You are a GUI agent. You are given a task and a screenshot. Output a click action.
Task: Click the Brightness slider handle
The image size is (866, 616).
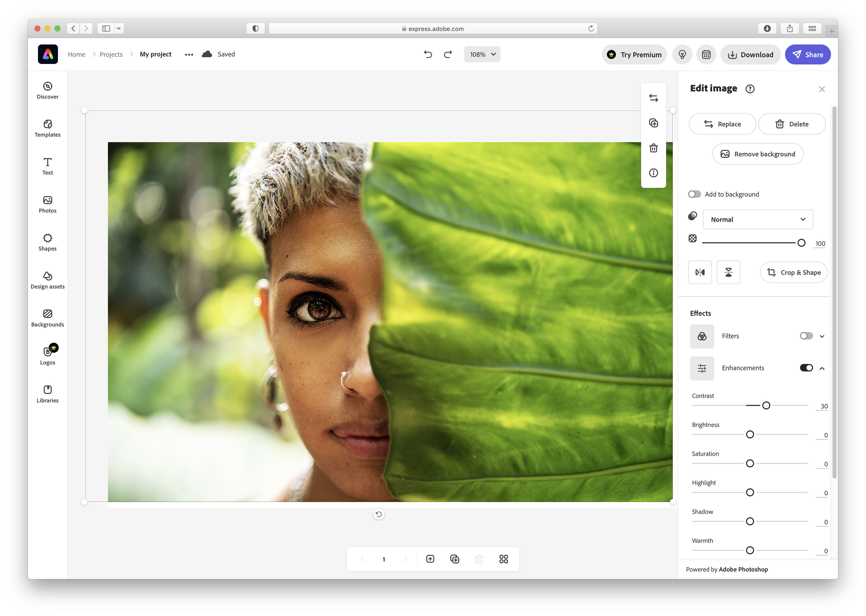pyautogui.click(x=750, y=435)
